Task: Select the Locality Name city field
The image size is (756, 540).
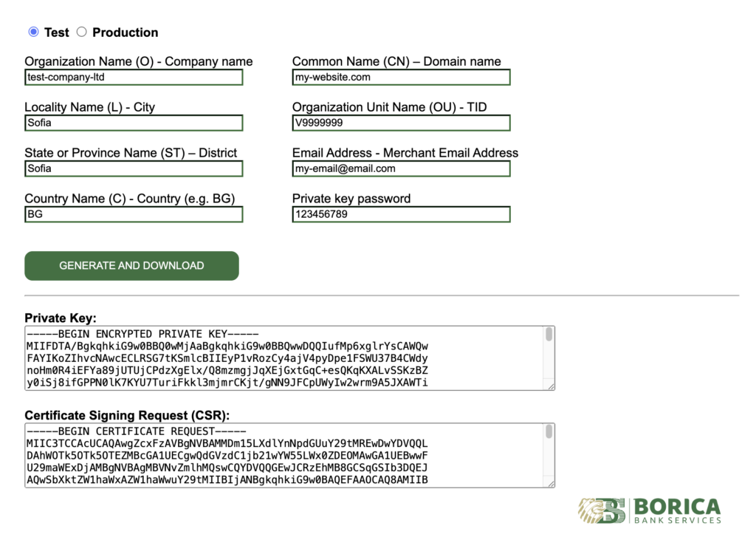Action: [133, 123]
